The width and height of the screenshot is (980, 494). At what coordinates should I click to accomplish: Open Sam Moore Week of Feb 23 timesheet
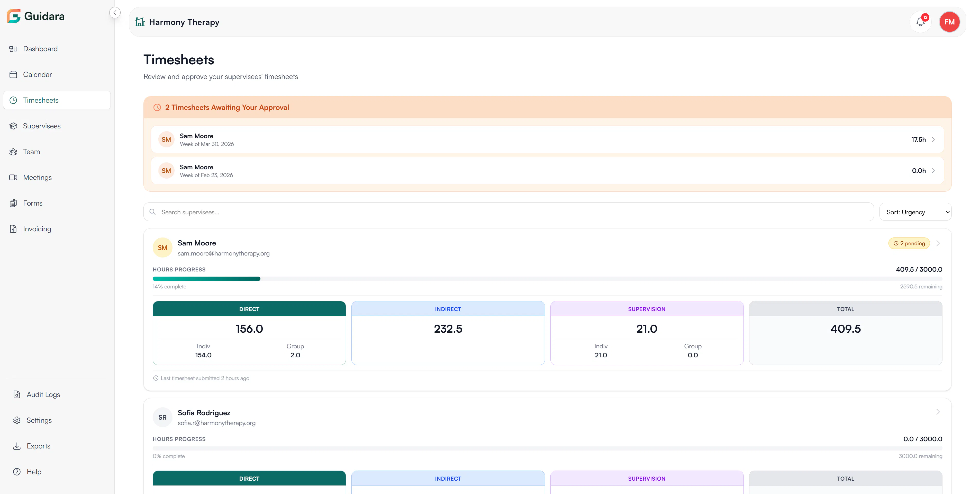547,171
